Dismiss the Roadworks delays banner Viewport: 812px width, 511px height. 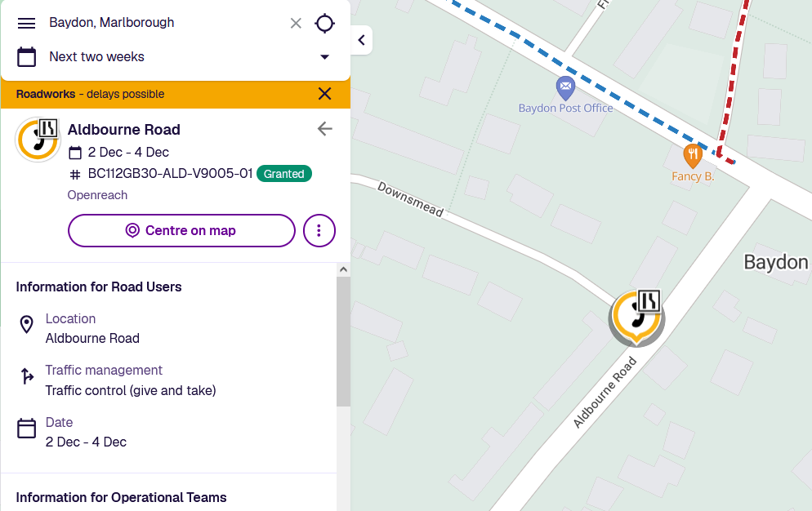[324, 94]
